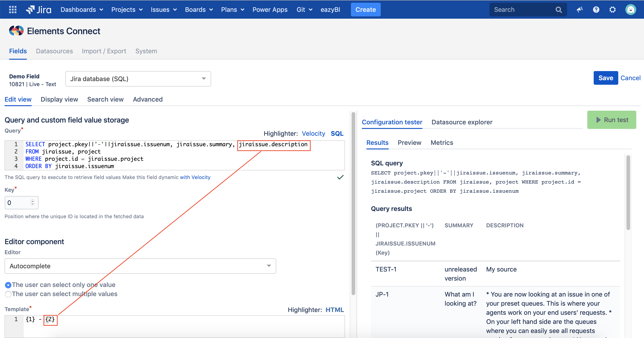Click the search magnifier icon
The width and height of the screenshot is (644, 338).
(x=559, y=10)
